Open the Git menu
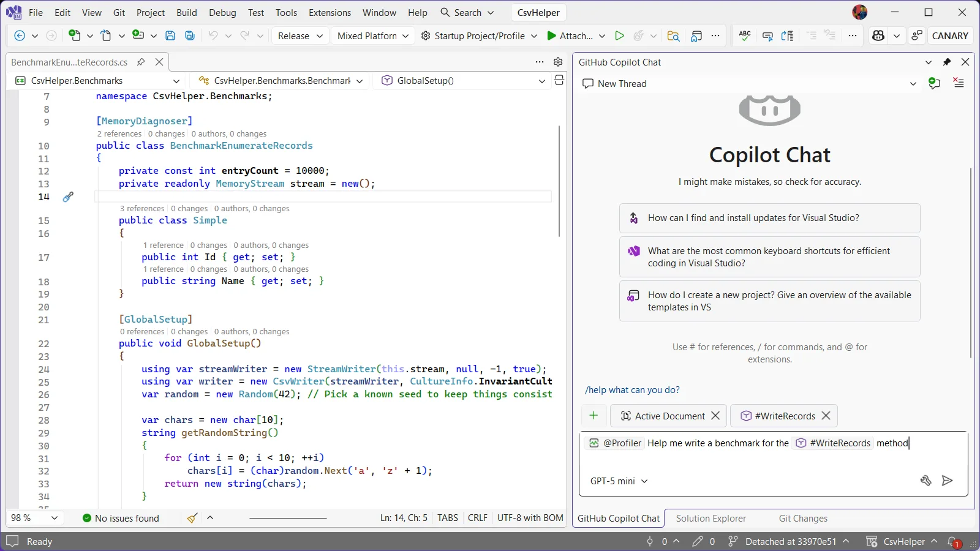 (119, 12)
